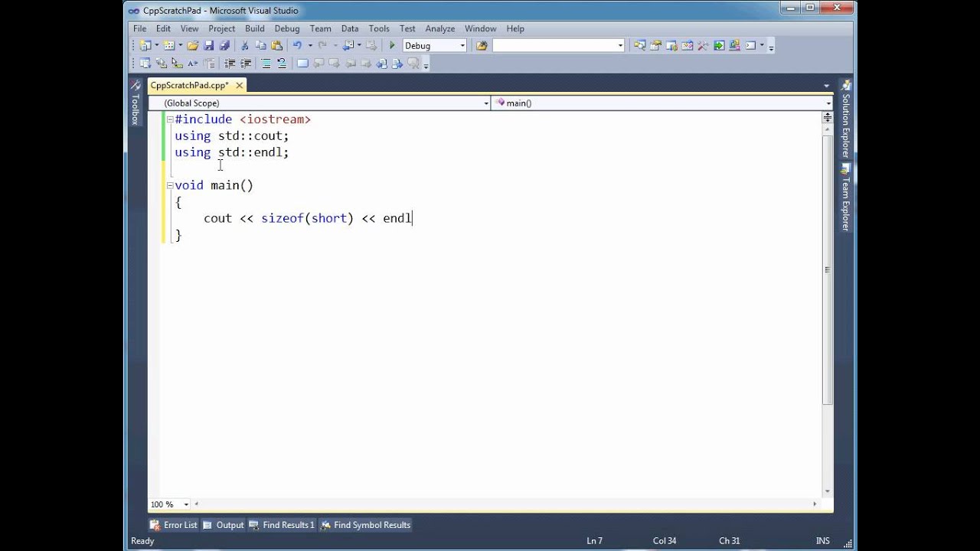Image resolution: width=980 pixels, height=551 pixels.
Task: Undo the last edit with the Undo icon
Action: coord(297,46)
